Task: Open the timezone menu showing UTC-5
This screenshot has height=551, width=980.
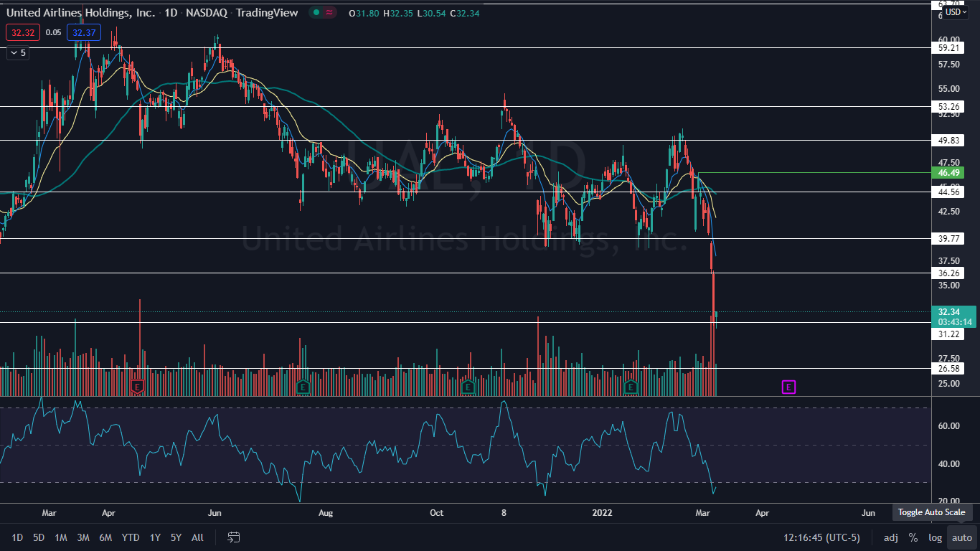Action: [822, 537]
